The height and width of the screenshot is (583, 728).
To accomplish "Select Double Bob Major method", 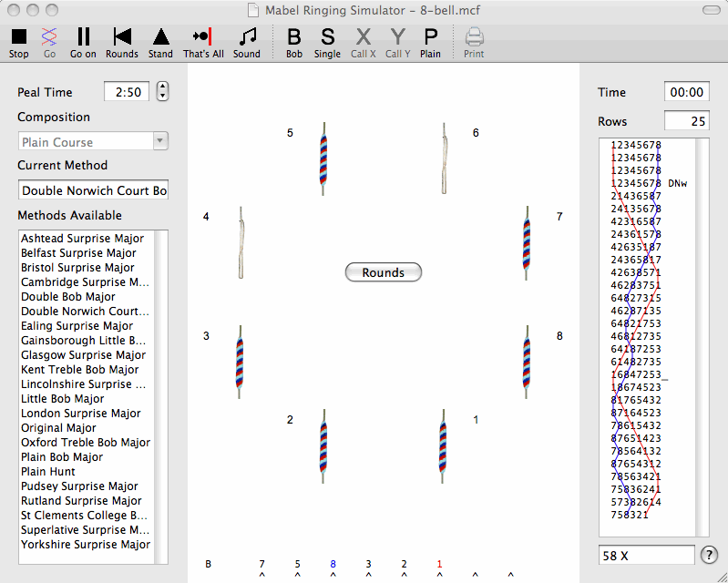I will (67, 297).
